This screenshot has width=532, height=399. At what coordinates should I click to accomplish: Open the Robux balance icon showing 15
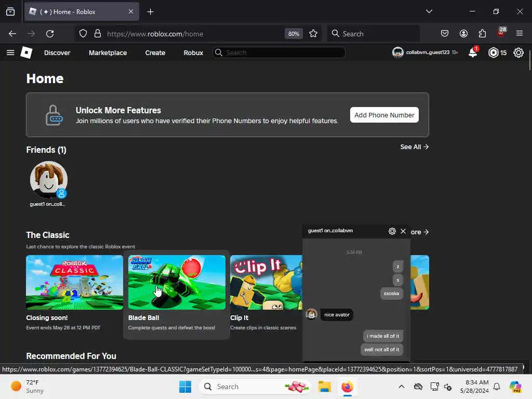(494, 52)
